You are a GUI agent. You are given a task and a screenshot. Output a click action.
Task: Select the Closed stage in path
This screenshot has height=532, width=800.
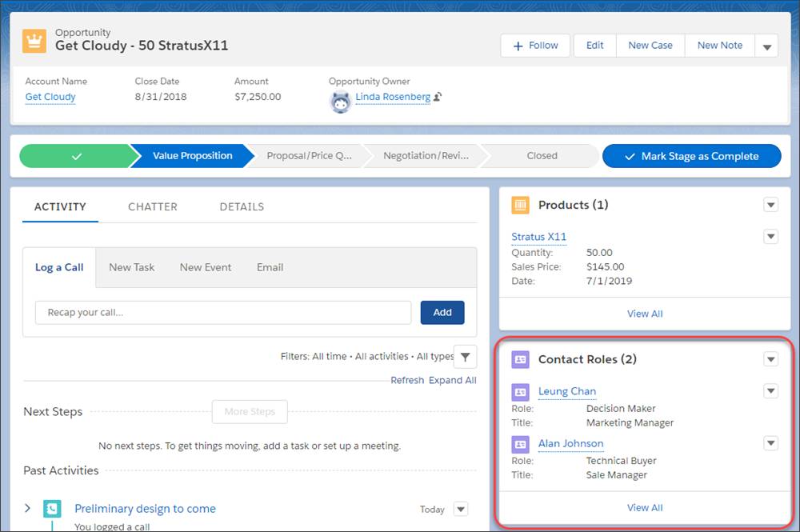(x=542, y=156)
